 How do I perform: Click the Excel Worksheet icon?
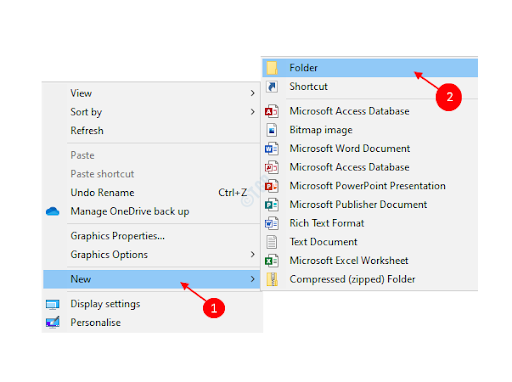(x=272, y=261)
